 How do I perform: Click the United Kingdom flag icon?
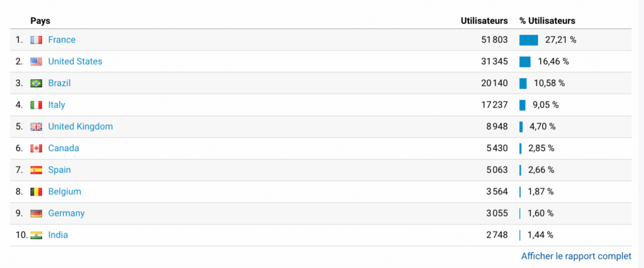tap(36, 126)
